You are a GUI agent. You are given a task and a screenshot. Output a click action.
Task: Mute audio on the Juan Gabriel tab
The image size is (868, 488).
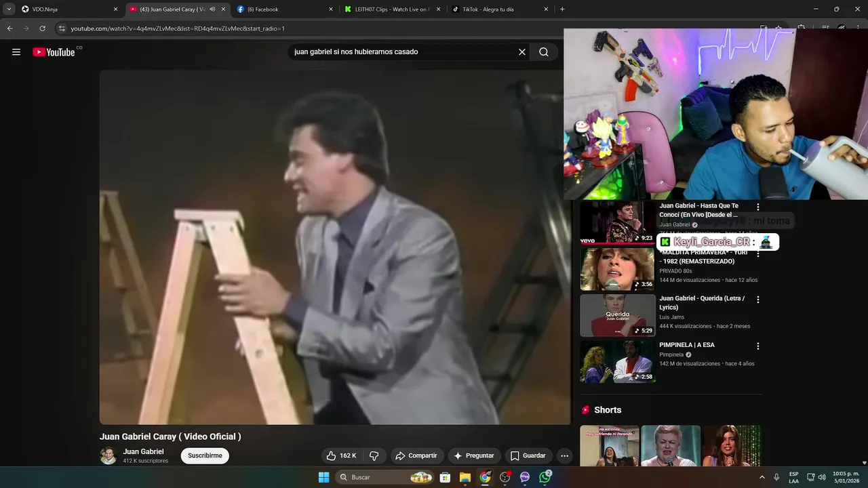212,9
